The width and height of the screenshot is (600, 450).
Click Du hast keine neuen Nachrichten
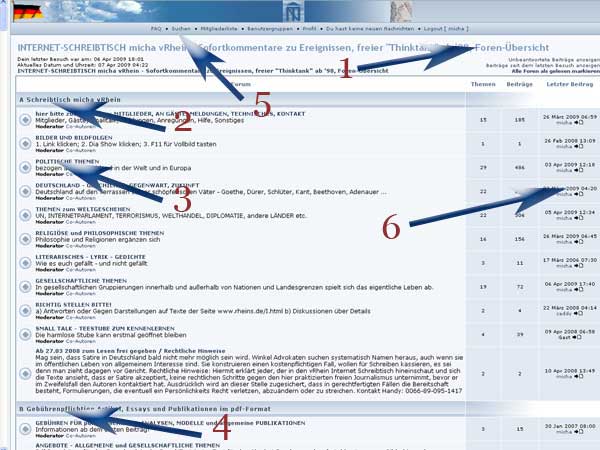(370, 29)
